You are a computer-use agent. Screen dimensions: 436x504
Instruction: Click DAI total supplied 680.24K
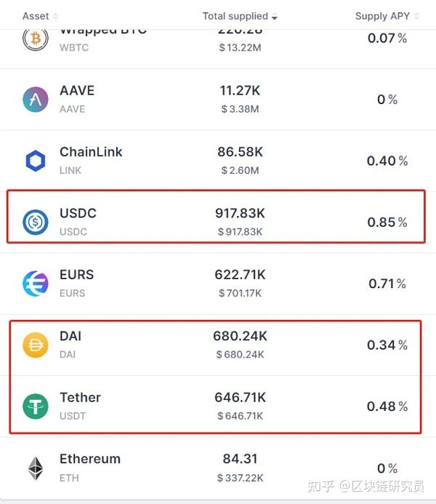coord(240,336)
